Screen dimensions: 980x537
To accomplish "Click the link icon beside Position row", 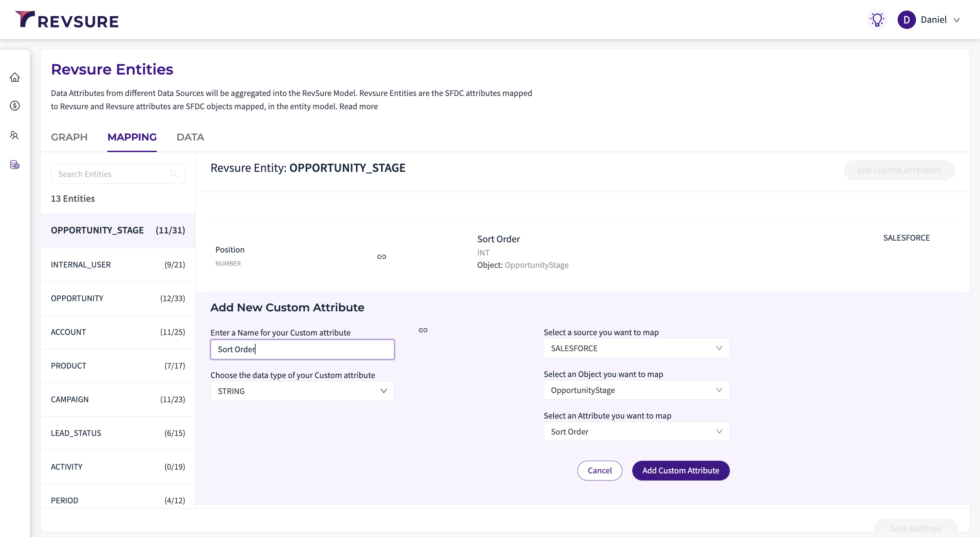I will point(381,257).
